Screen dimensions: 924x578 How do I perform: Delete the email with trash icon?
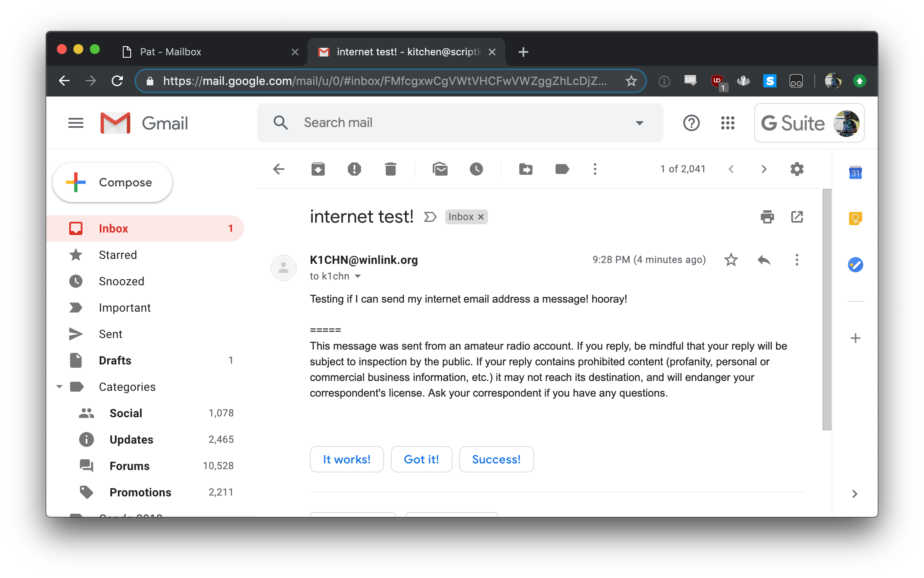pyautogui.click(x=390, y=169)
